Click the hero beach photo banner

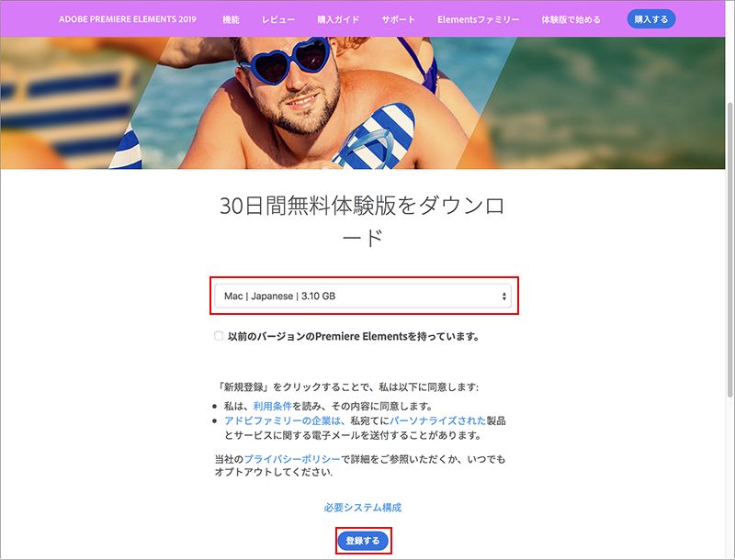363,103
